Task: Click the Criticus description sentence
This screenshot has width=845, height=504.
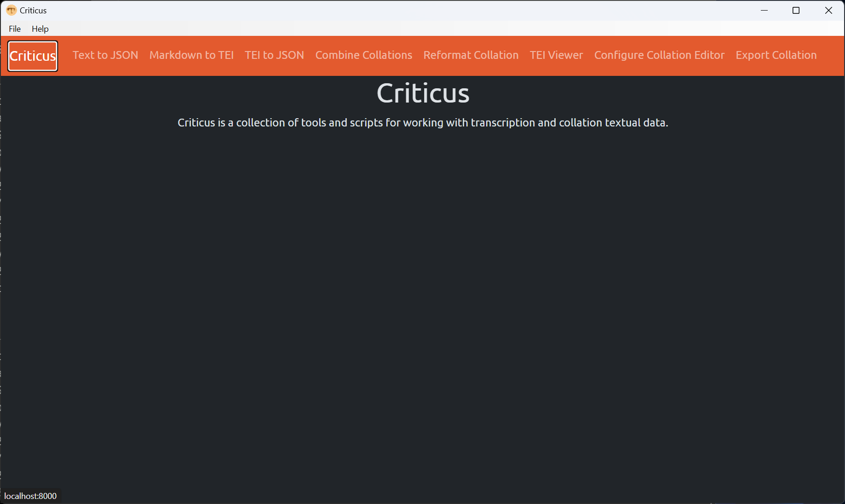Action: click(x=423, y=123)
